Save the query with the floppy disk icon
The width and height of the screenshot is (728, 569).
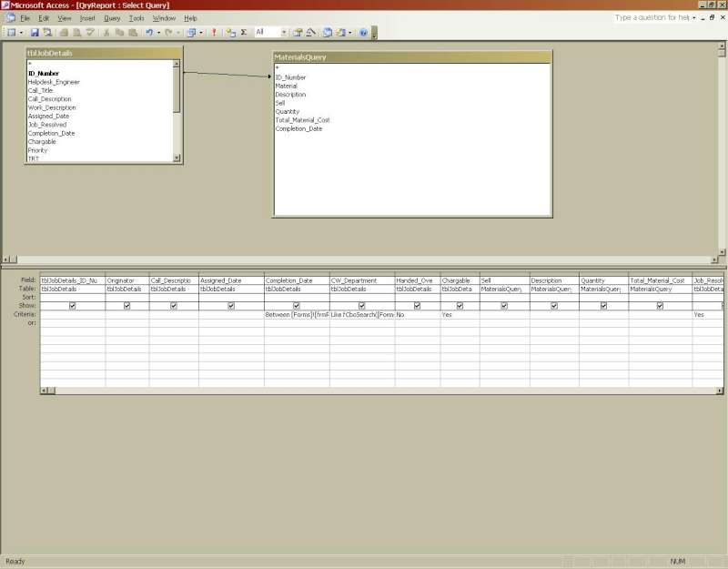coord(35,33)
